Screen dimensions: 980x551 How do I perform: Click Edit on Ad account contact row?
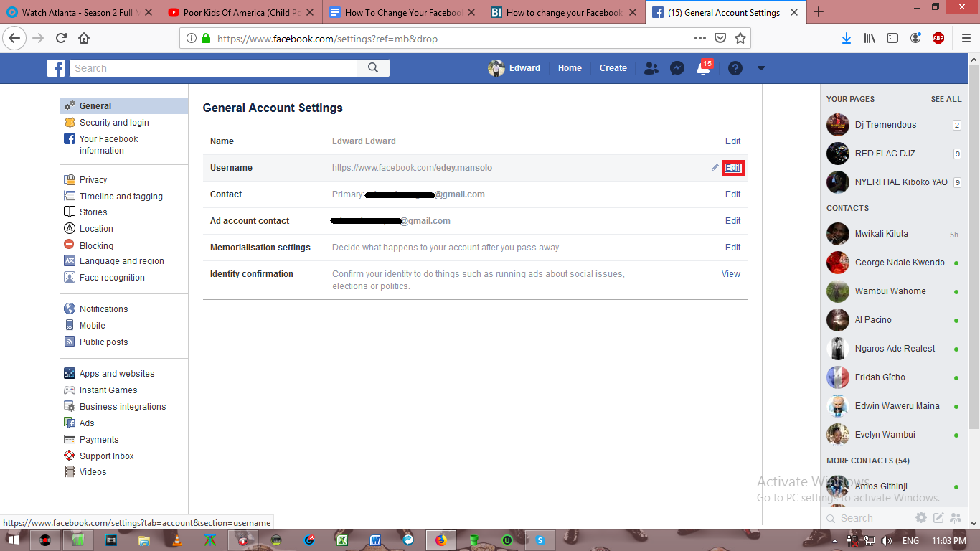732,221
